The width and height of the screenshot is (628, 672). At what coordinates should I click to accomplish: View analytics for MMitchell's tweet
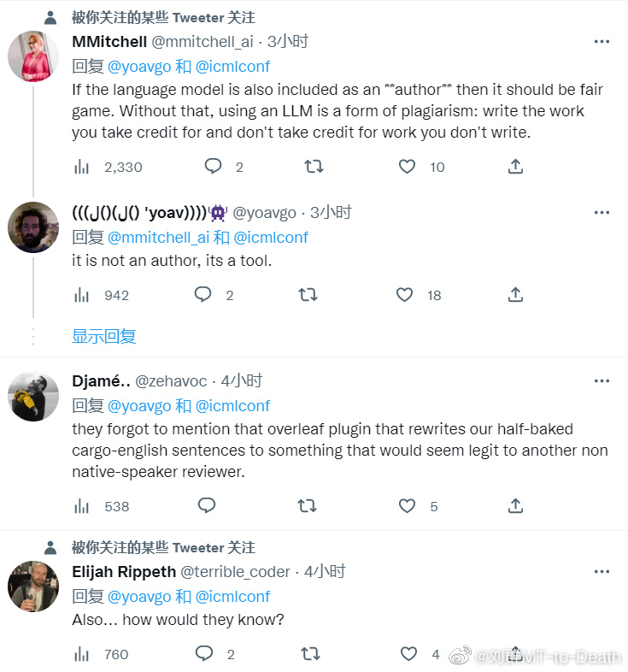click(82, 167)
